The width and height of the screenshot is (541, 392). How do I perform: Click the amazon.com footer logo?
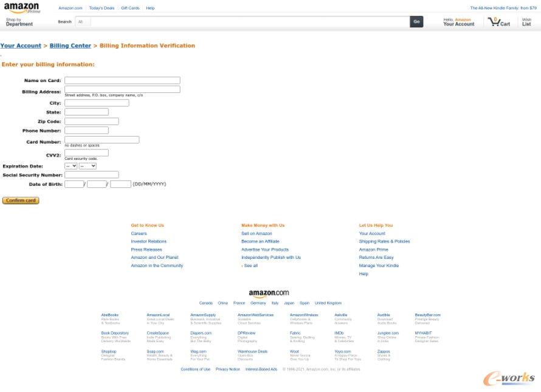pyautogui.click(x=269, y=293)
